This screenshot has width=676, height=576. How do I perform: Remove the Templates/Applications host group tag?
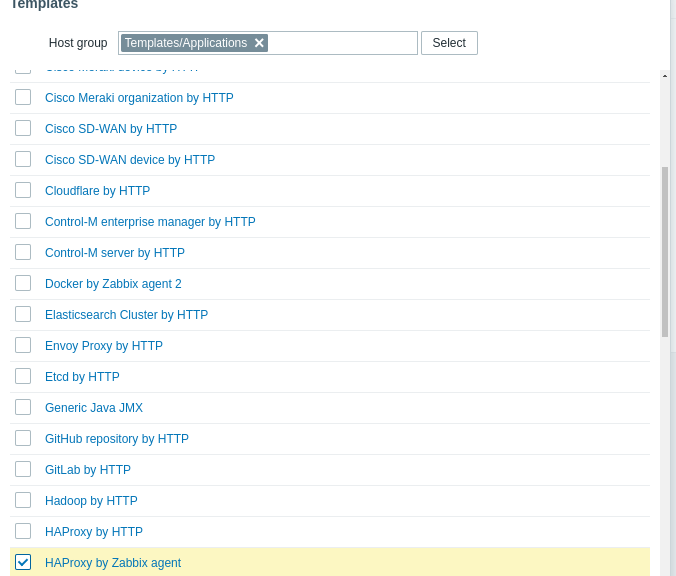(259, 43)
